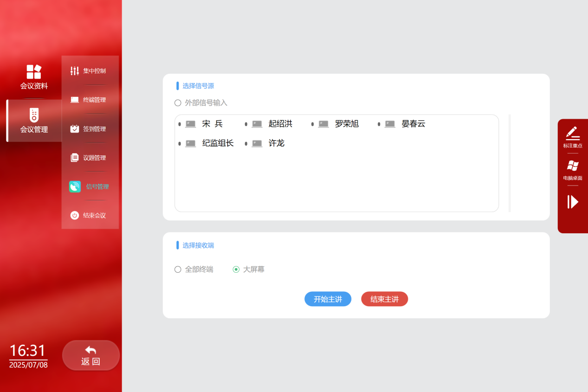Screen dimensions: 588x392
Task: Click the 选择接收端 section heading
Action: tap(198, 245)
